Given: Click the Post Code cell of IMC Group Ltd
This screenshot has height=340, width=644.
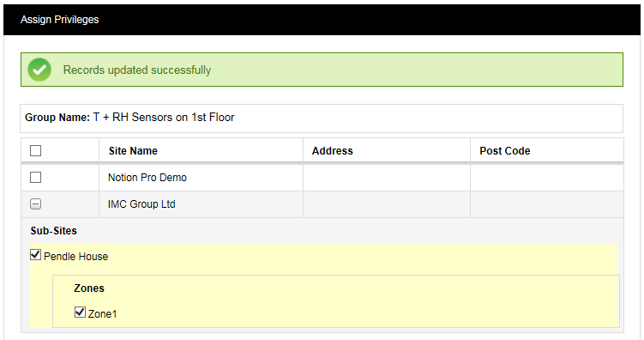Looking at the screenshot, I should click(x=546, y=204).
